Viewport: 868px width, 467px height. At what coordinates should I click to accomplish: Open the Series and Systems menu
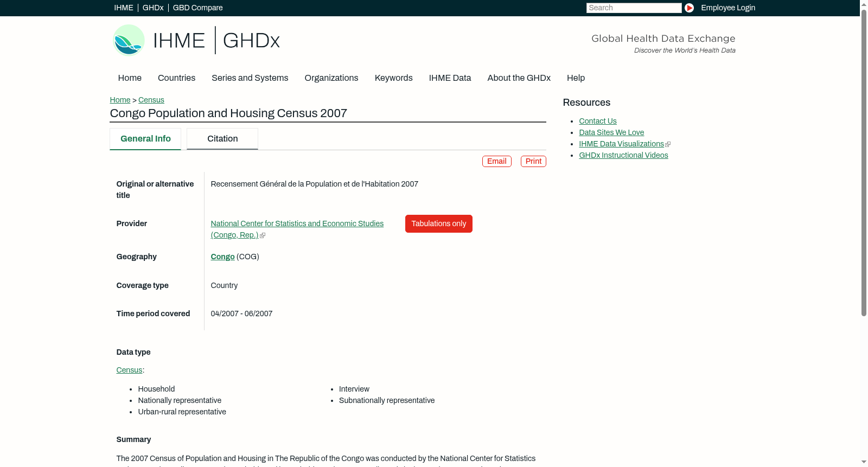tap(250, 78)
